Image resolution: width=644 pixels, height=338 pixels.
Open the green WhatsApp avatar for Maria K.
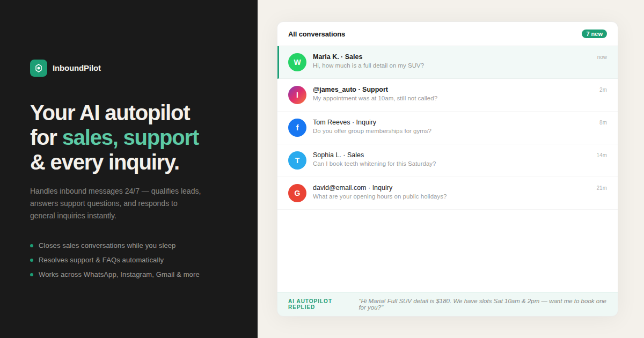(297, 62)
